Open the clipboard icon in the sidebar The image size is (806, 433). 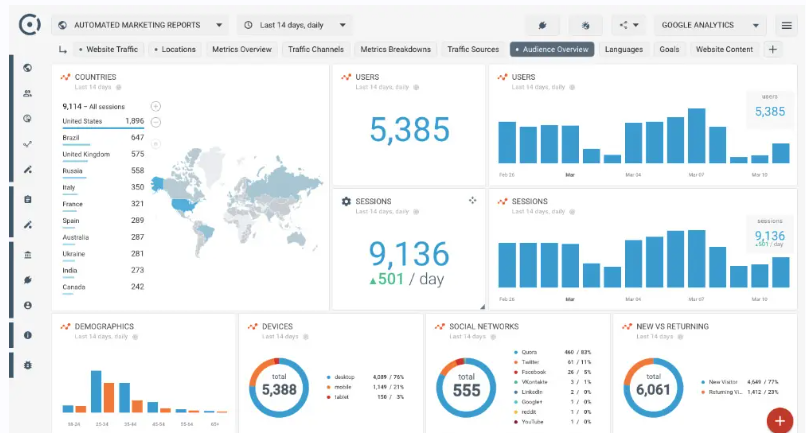pos(28,200)
